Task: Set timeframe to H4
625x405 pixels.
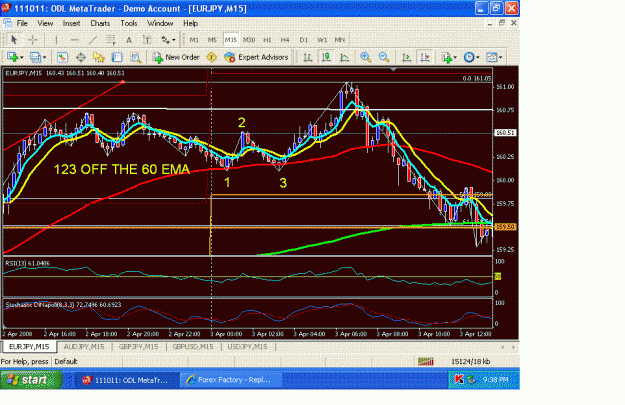Action: point(285,39)
